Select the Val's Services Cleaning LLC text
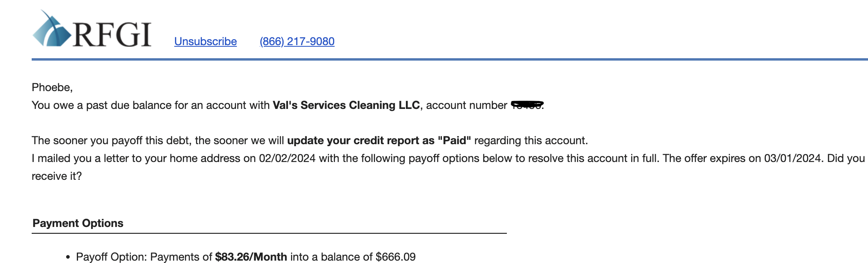868x263 pixels. pyautogui.click(x=346, y=105)
